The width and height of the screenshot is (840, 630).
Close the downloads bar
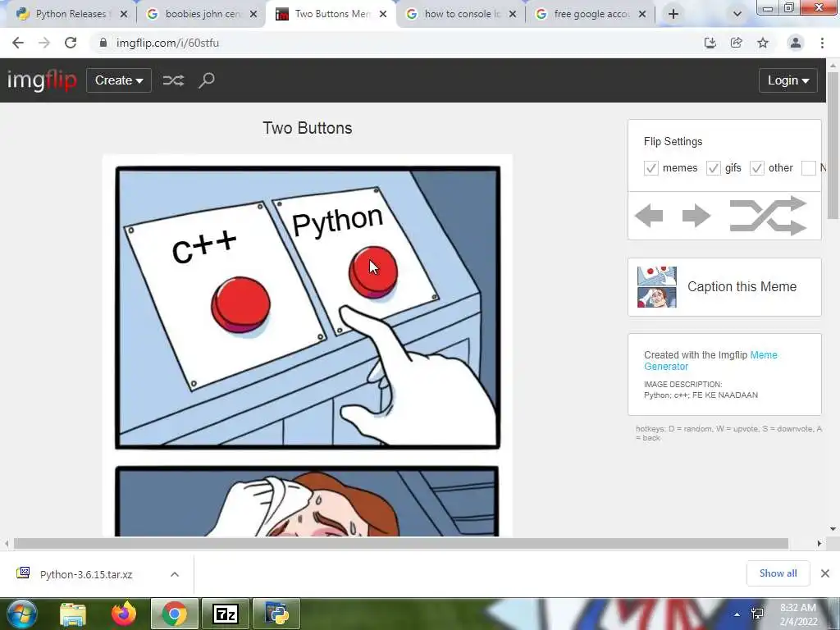825,573
